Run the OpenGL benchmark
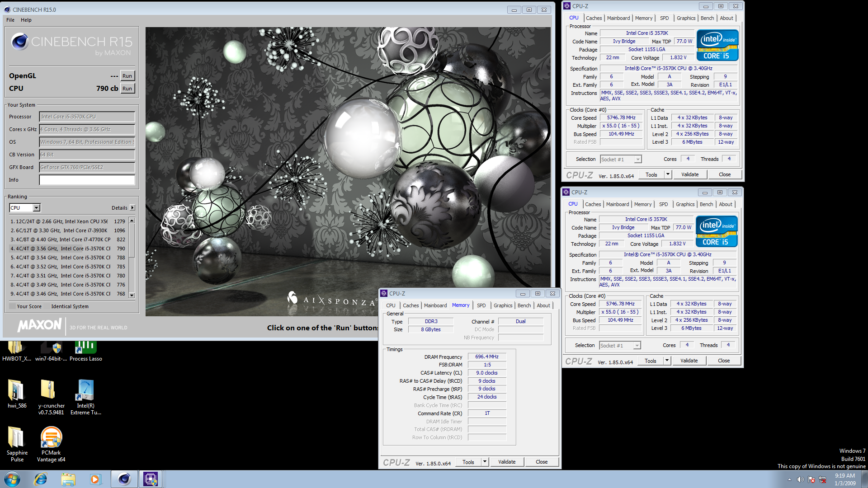868x488 pixels. [127, 76]
